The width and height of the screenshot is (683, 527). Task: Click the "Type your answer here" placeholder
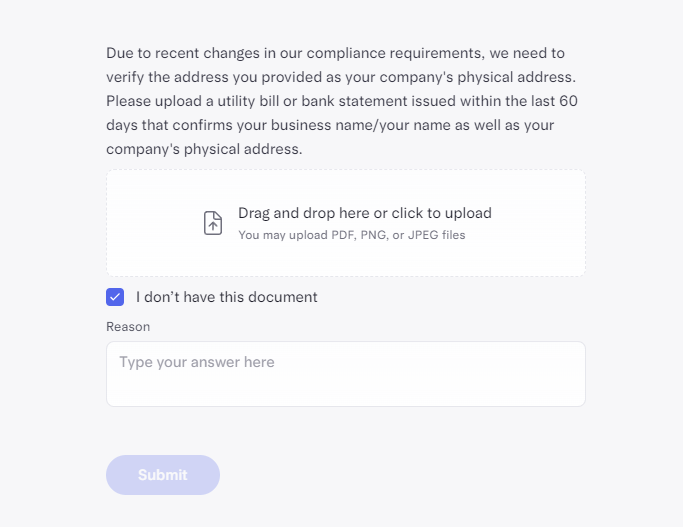point(197,362)
